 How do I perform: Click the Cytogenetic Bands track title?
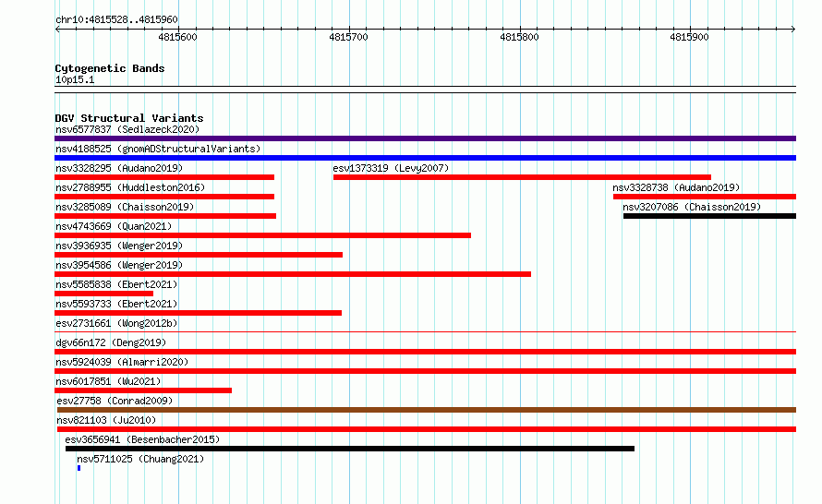pos(110,68)
